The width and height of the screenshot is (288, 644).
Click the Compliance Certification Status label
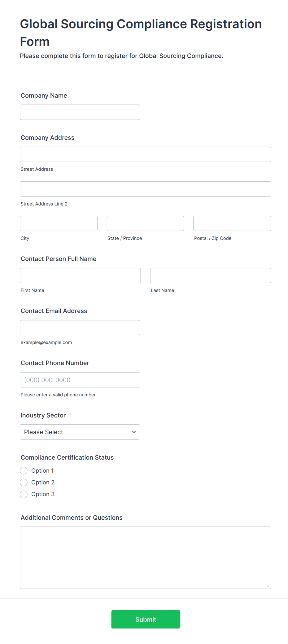point(67,457)
